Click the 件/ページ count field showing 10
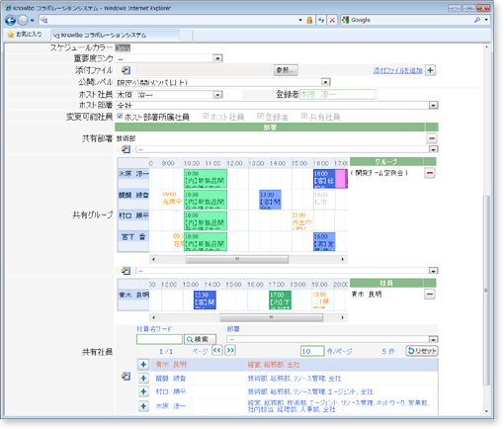This screenshot has height=429, width=504. pos(312,351)
